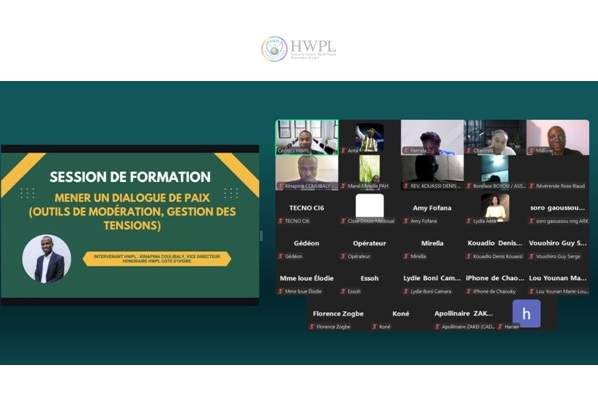This screenshot has width=598, height=401.
Task: Click the muted mic icon beside small Amy Fofana label
Action: 406,221
